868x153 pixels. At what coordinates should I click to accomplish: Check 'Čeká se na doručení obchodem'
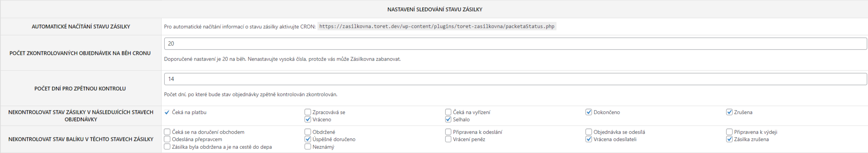pos(167,132)
